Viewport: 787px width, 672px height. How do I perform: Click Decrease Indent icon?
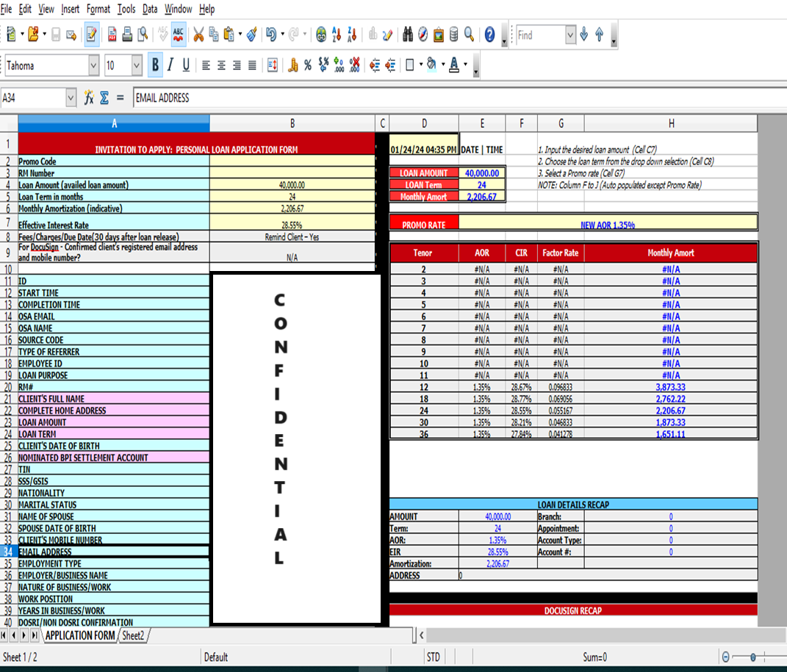375,65
